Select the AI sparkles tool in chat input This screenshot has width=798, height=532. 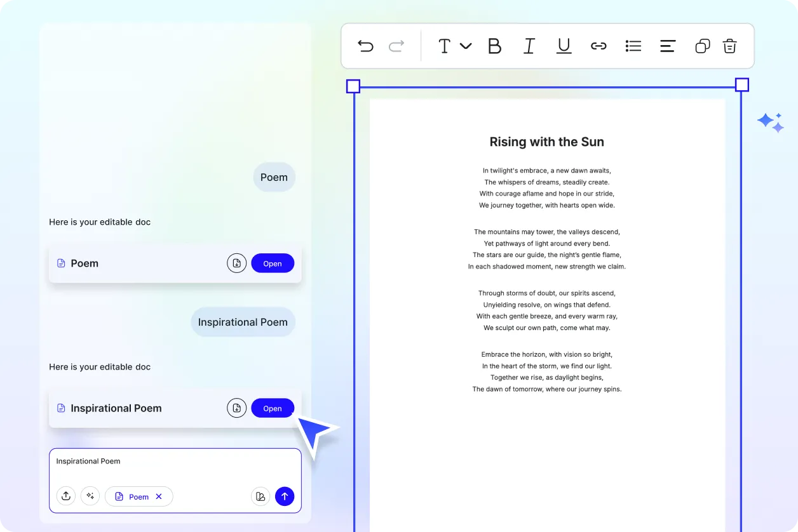coord(90,496)
